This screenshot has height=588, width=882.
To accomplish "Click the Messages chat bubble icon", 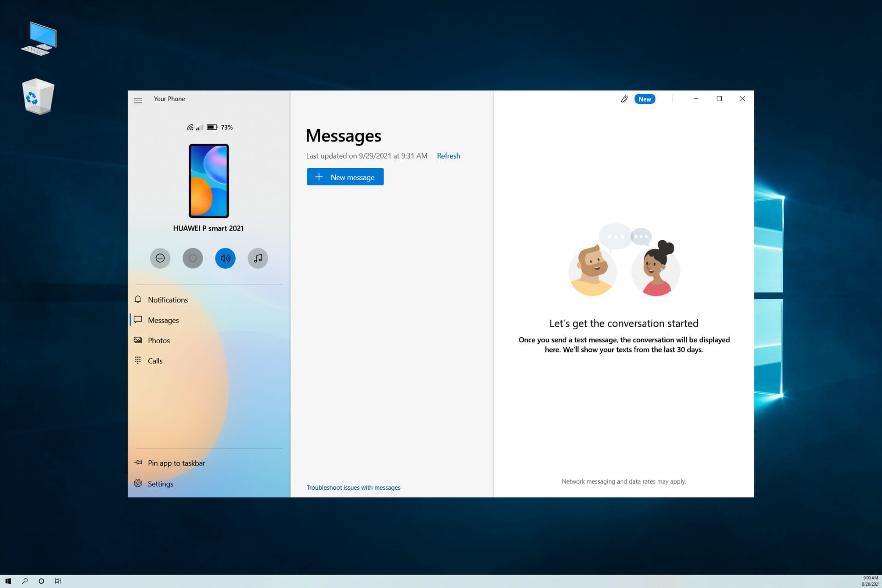I will click(x=138, y=320).
